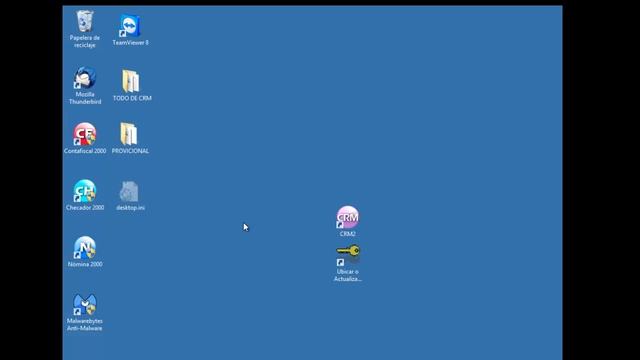Click the "desktop.ini" label text
This screenshot has width=640, height=360.
[x=130, y=208]
